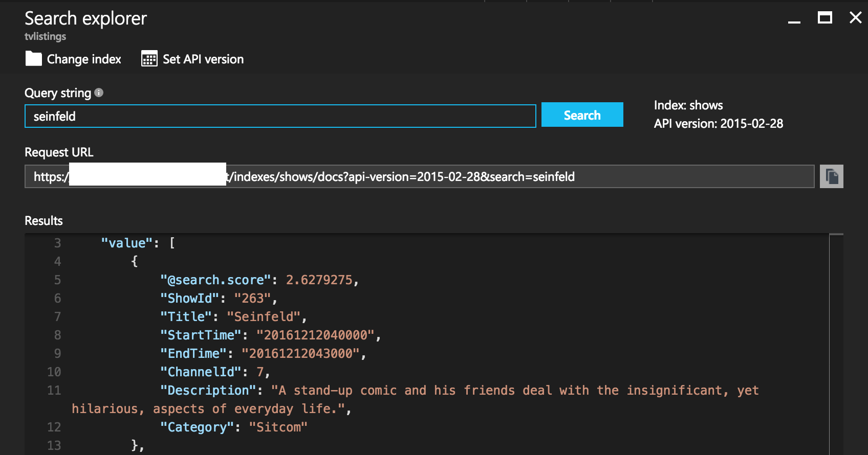Click the "value" key on line 3
Screen dimensions: 868x455
[127, 243]
